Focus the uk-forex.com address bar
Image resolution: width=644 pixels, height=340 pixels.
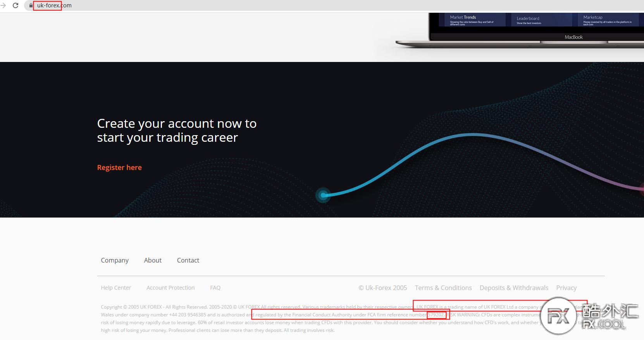click(333, 5)
